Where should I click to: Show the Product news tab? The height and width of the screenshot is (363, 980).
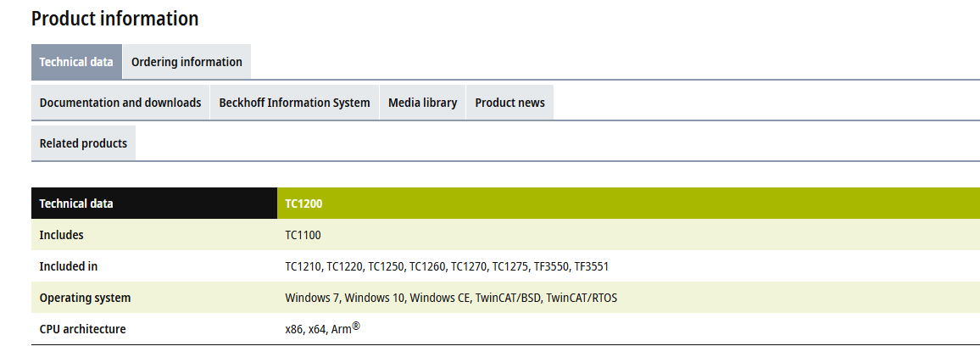[x=509, y=103]
